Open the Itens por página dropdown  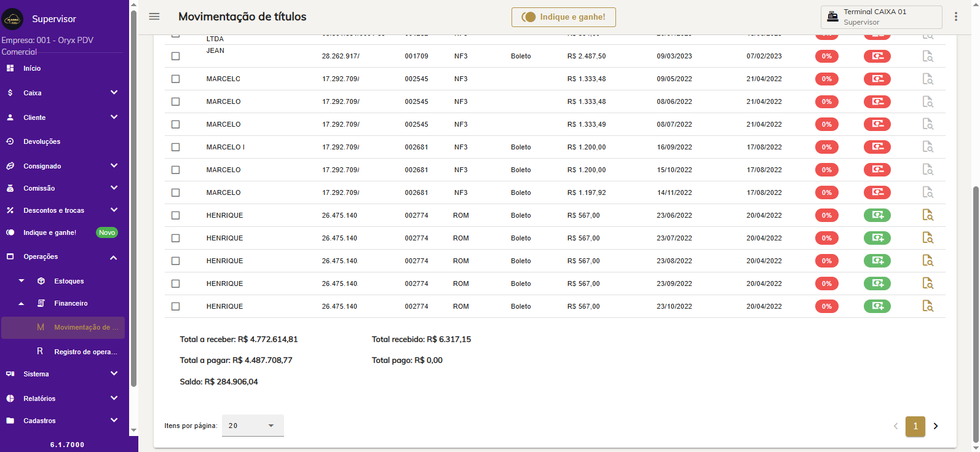[253, 426]
